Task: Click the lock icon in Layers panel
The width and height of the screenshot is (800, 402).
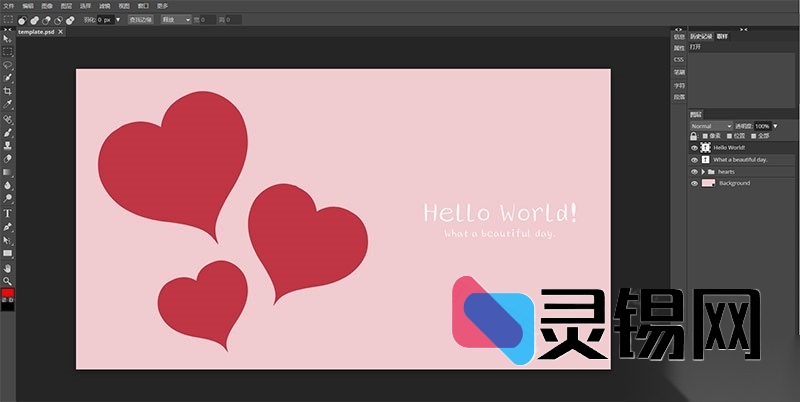Action: (693, 136)
